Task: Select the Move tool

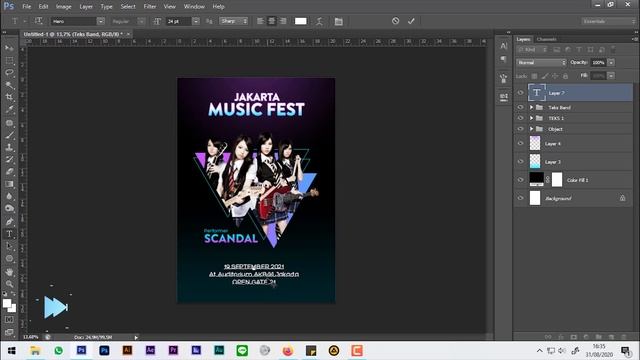Action: (x=9, y=48)
